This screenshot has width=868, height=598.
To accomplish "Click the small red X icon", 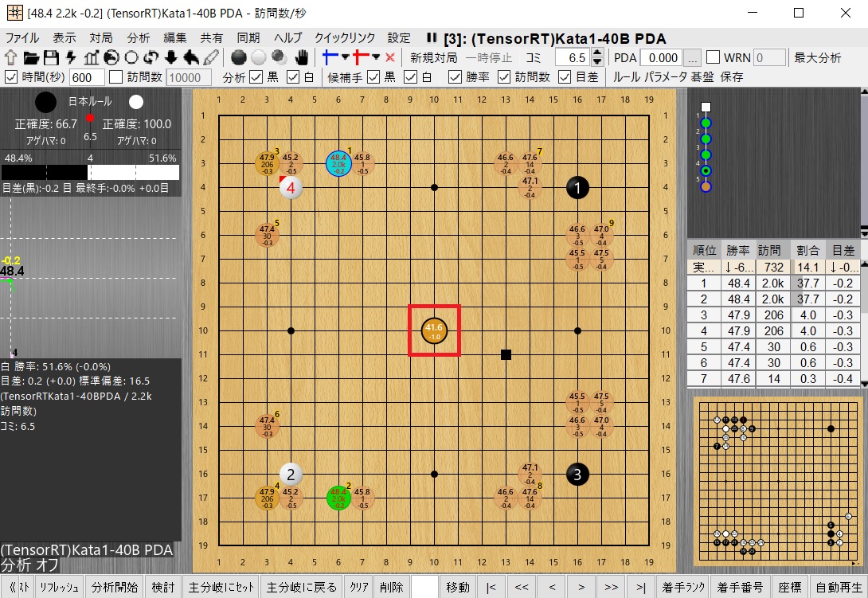I will [x=389, y=57].
